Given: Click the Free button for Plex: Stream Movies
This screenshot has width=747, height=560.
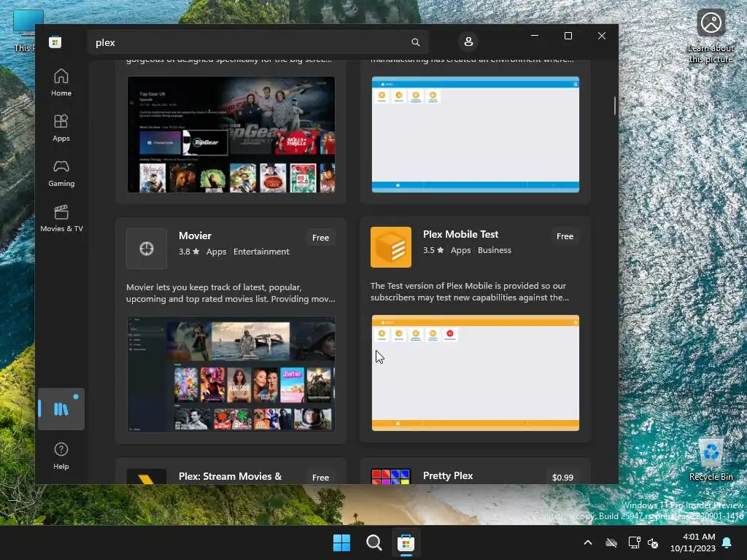Looking at the screenshot, I should pos(321,477).
